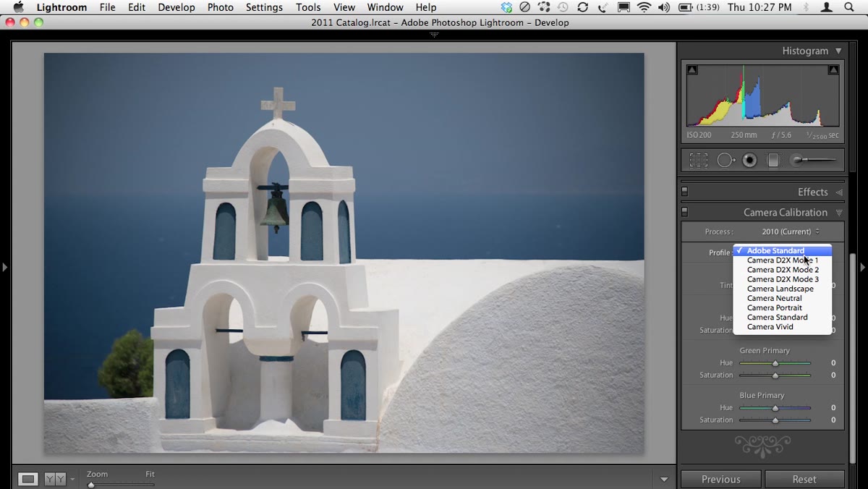Open the Help menu

tap(426, 7)
